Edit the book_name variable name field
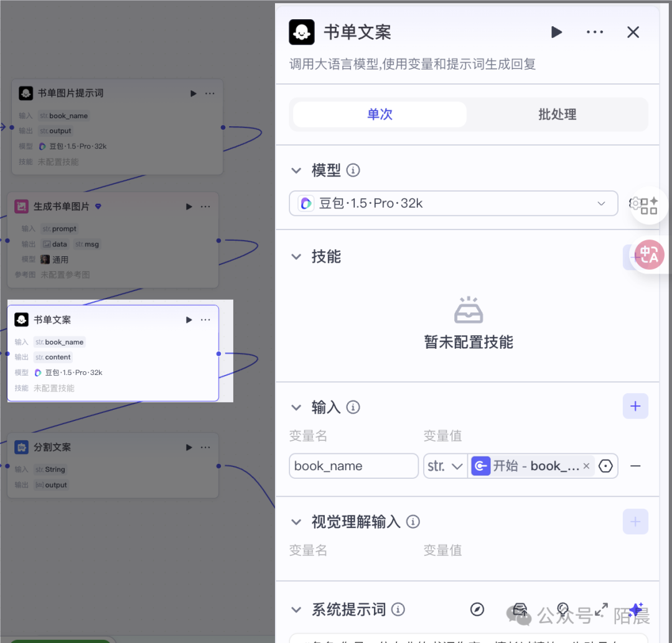Viewport: 672px width, 643px height. pyautogui.click(x=353, y=466)
